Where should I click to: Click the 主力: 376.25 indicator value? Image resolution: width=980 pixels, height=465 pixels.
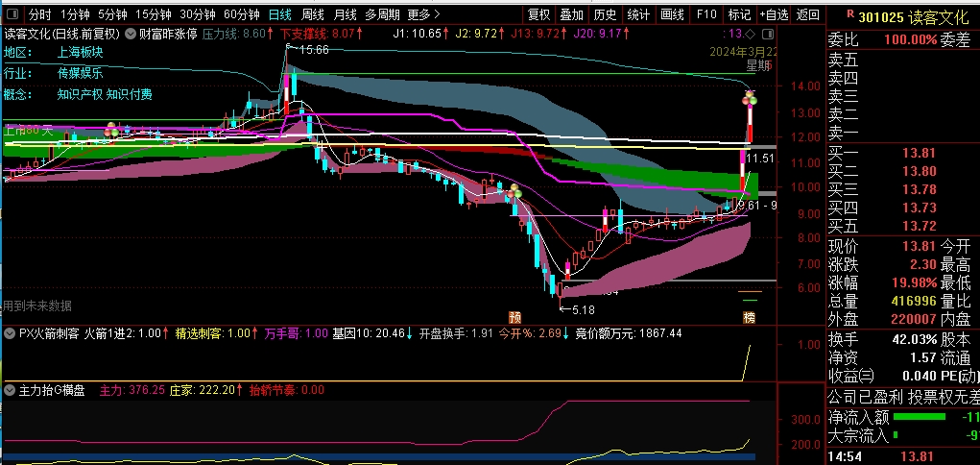point(131,390)
